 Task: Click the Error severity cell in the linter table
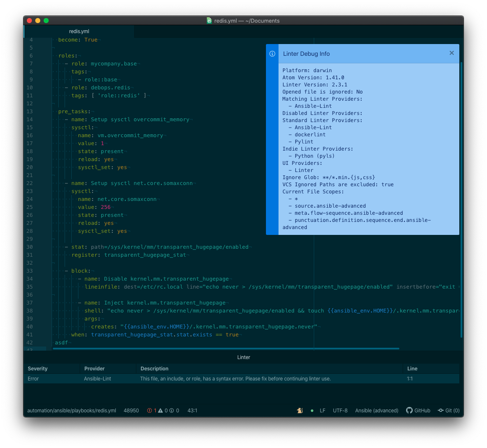click(x=33, y=378)
